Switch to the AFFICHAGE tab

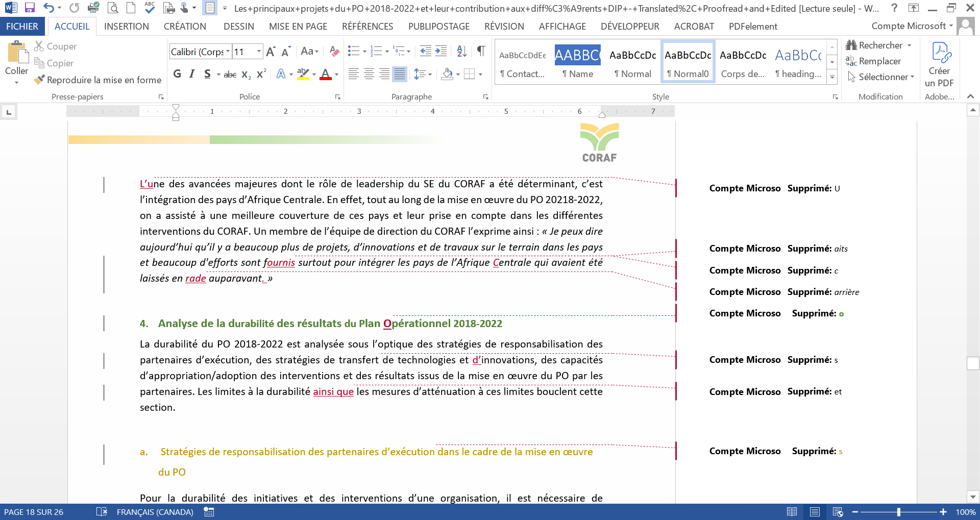tap(562, 27)
